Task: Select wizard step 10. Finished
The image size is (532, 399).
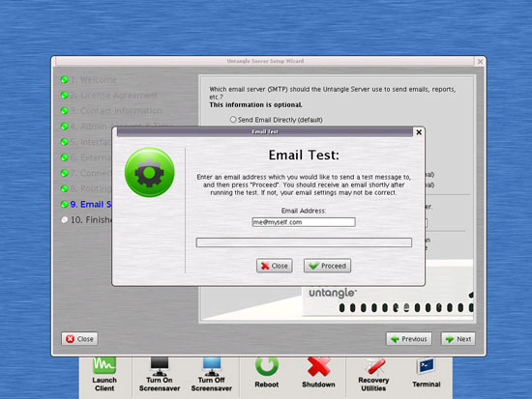Action: point(91,220)
